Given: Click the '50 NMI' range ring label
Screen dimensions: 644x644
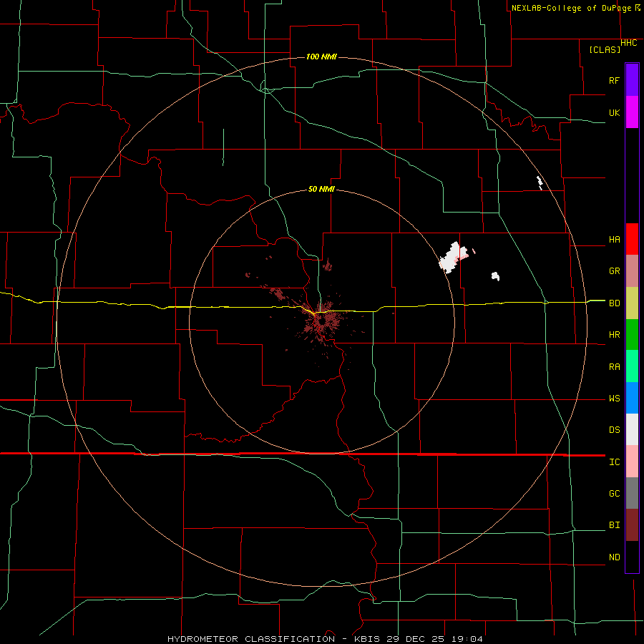Looking at the screenshot, I should point(321,189).
